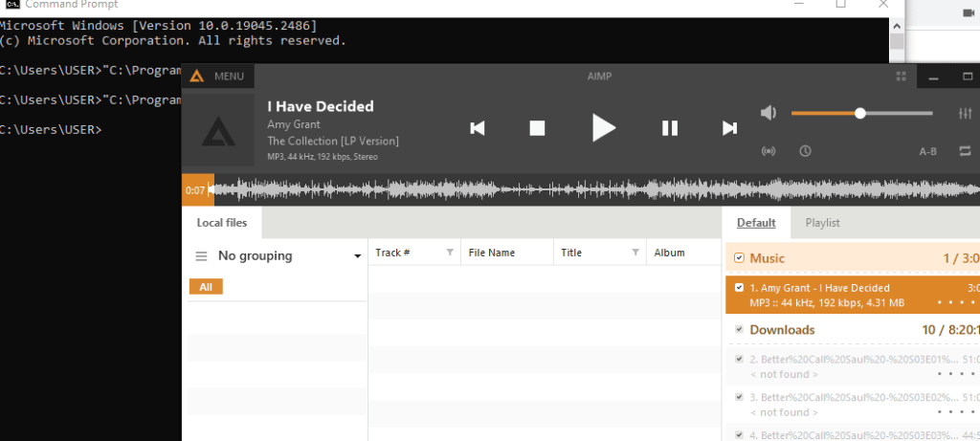Sort by the Title column header

(571, 253)
